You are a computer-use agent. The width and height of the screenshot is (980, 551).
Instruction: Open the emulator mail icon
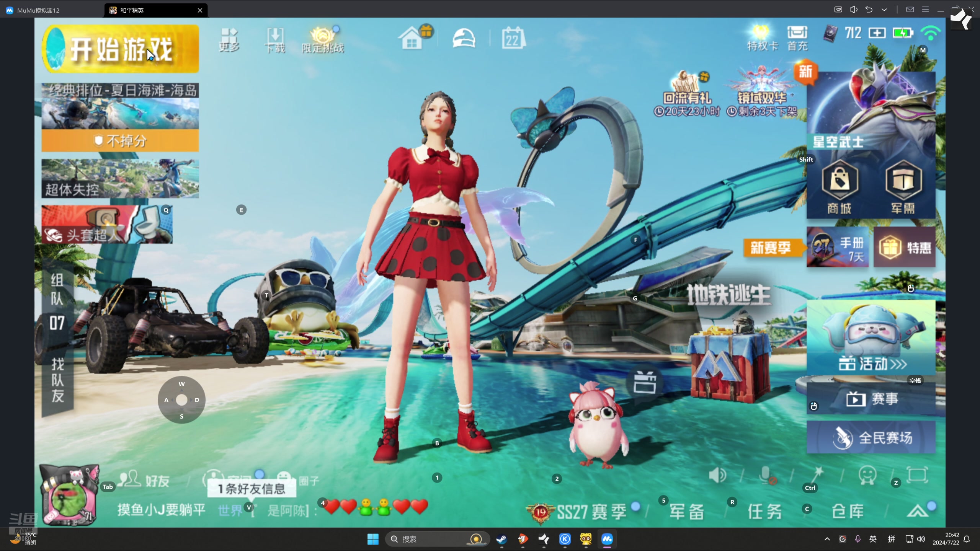(x=910, y=10)
